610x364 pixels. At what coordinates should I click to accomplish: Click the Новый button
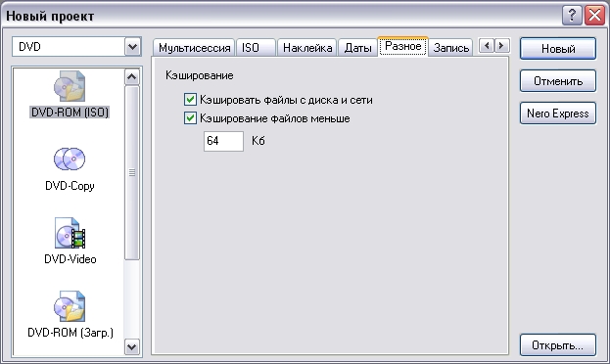click(x=558, y=49)
